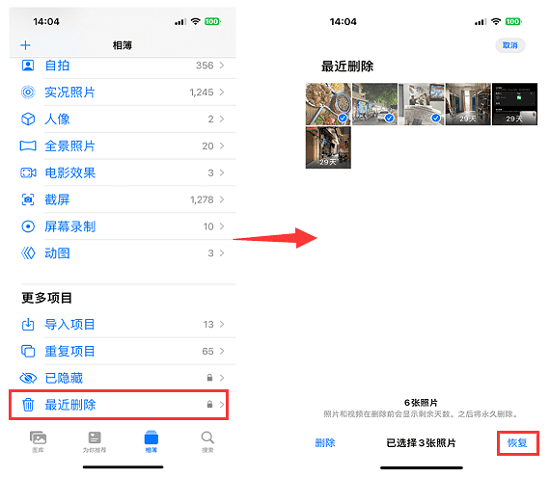Open 自拍 row chevron with 356

point(222,65)
